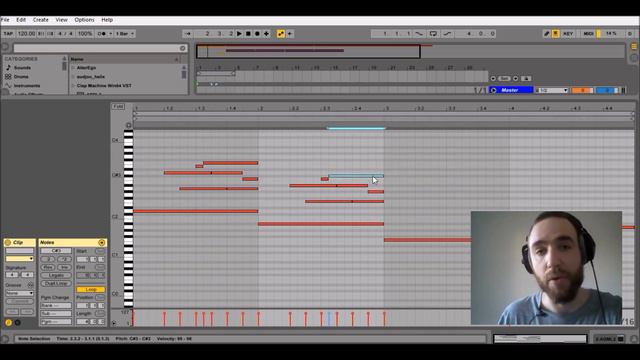The image size is (640, 360).
Task: Enable Draw Mode pencil icon
Action: pos(547,34)
